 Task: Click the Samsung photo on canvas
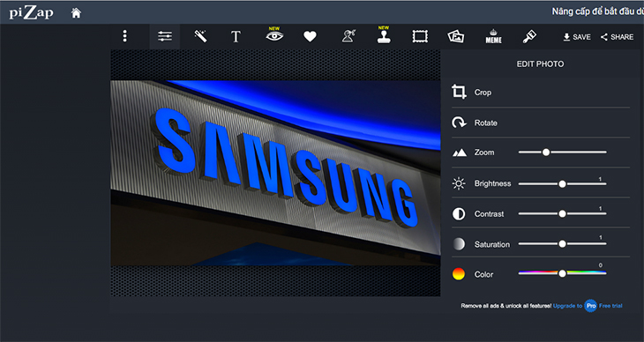tap(275, 173)
